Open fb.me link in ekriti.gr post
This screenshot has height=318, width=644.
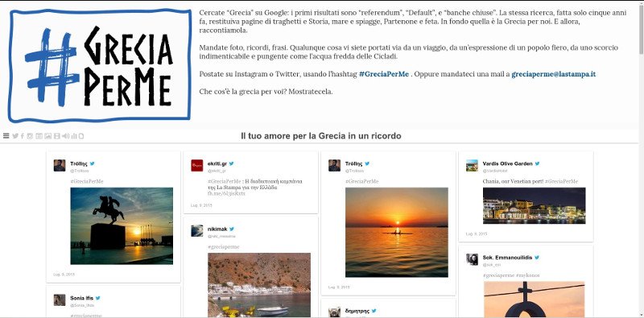tap(226, 193)
